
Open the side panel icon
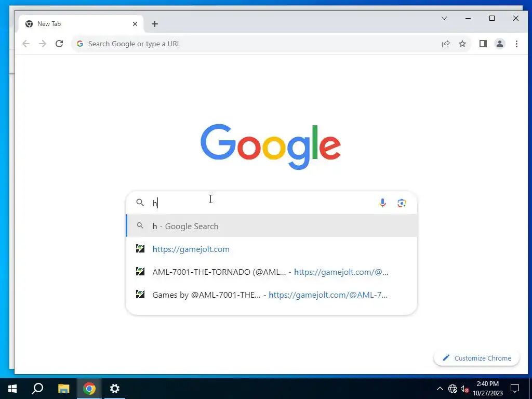click(x=483, y=44)
